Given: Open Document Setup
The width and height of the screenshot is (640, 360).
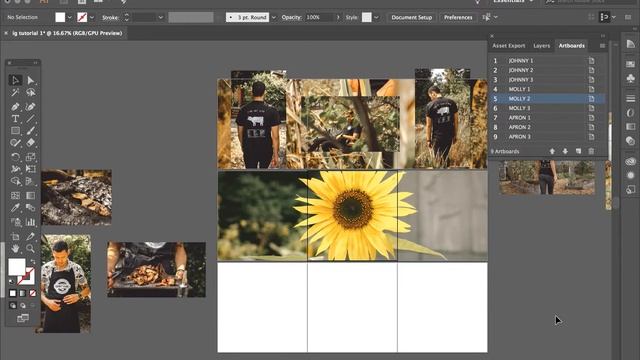Looking at the screenshot, I should [x=411, y=17].
